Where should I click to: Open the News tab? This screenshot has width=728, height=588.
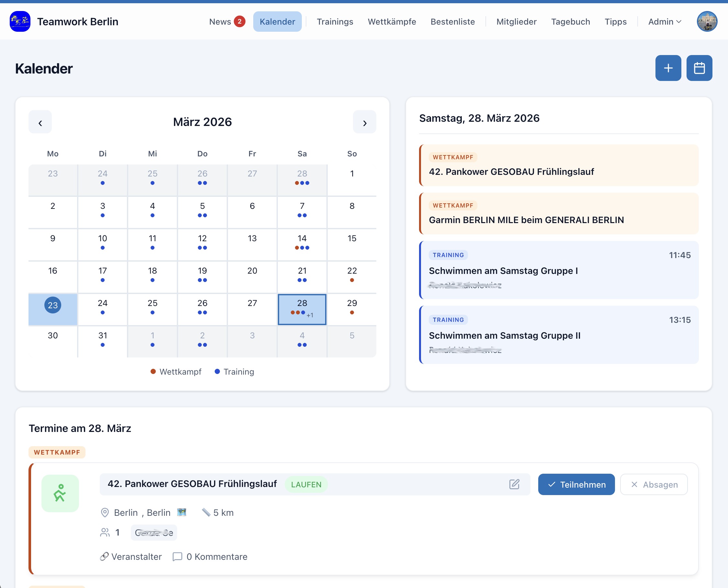(220, 22)
